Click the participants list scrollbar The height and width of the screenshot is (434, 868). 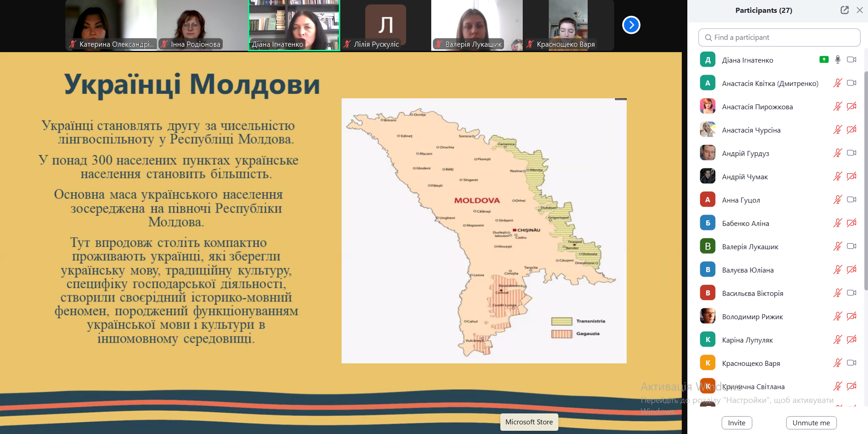866,183
